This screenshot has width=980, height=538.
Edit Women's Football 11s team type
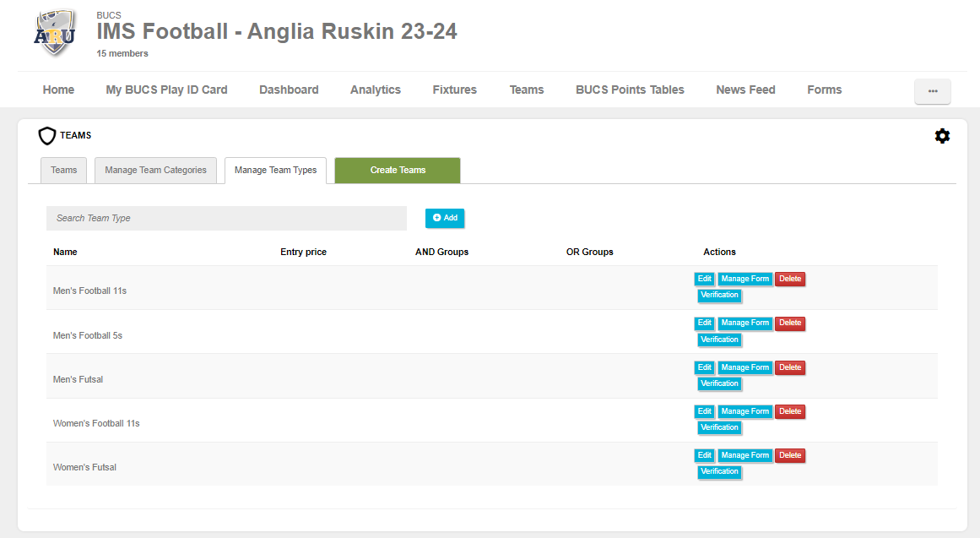click(x=704, y=411)
